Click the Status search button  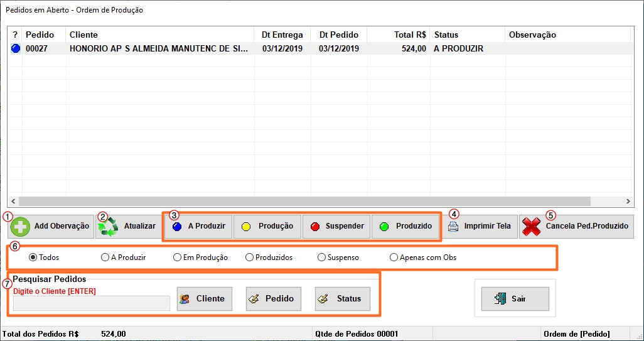pos(342,299)
